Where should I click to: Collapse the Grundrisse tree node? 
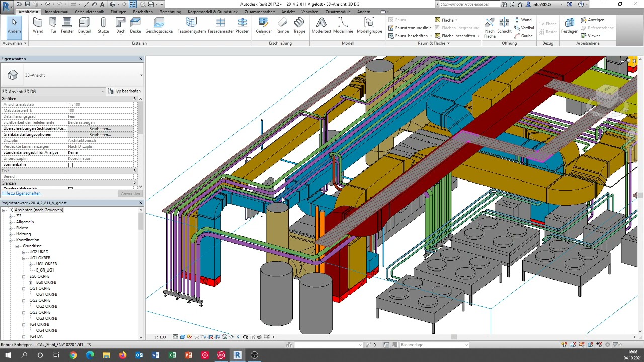(x=17, y=246)
